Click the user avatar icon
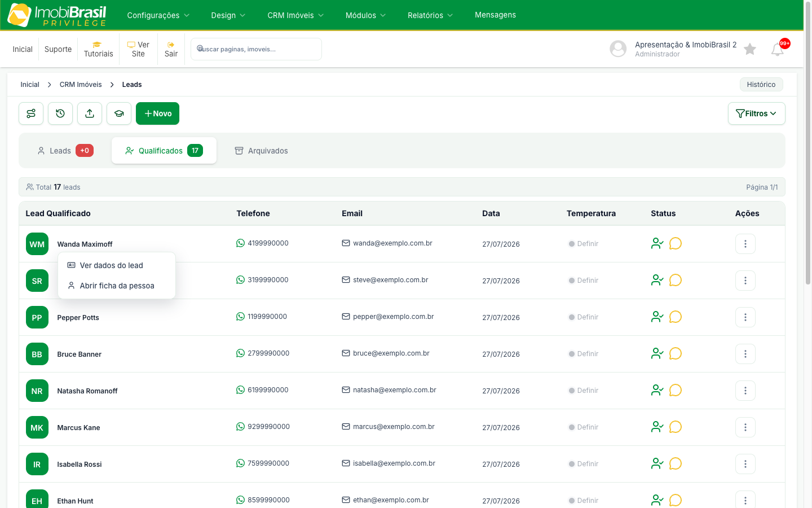Viewport: 812px width, 508px height. (618, 49)
